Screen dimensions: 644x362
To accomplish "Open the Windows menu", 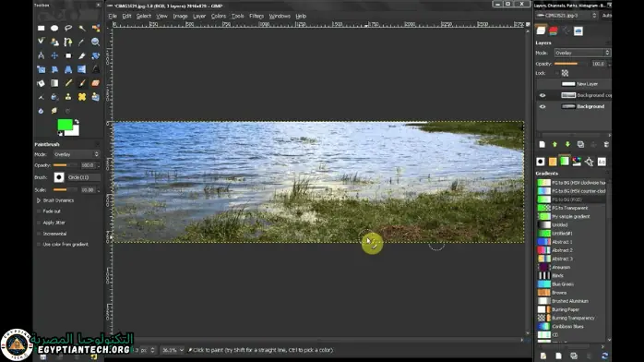I will coord(280,16).
